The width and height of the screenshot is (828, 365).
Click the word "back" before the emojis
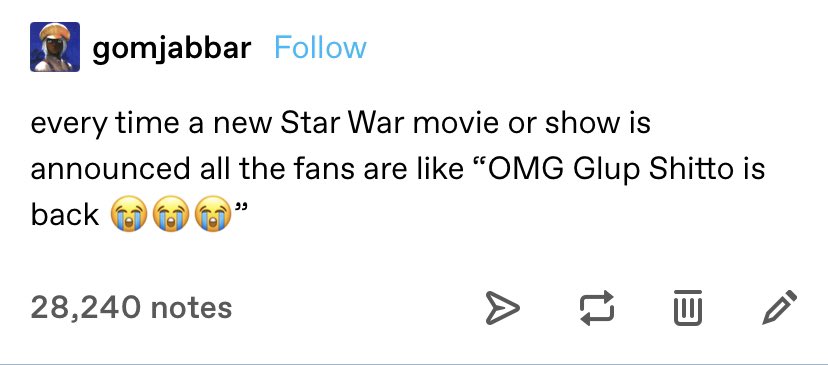[x=64, y=215]
